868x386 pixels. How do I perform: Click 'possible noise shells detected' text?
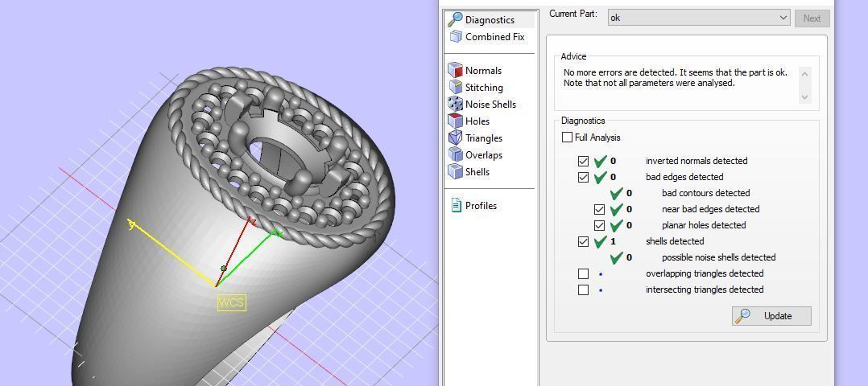(x=718, y=257)
